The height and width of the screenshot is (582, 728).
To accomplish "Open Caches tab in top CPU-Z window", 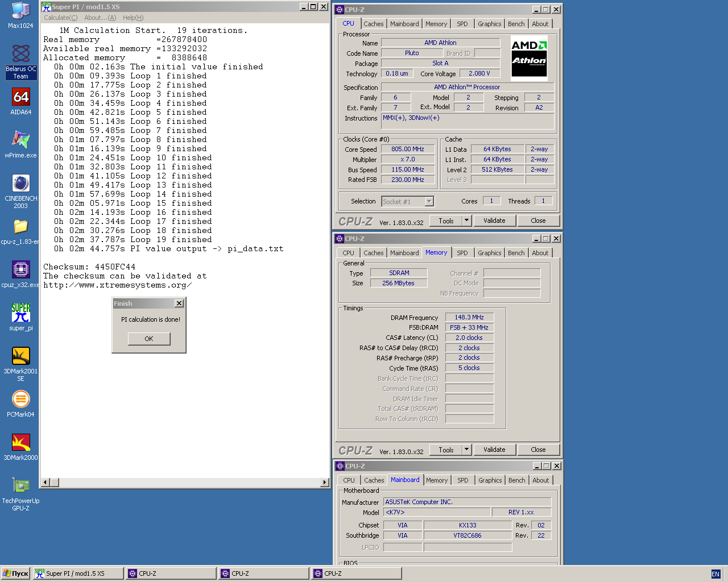I will tap(374, 24).
